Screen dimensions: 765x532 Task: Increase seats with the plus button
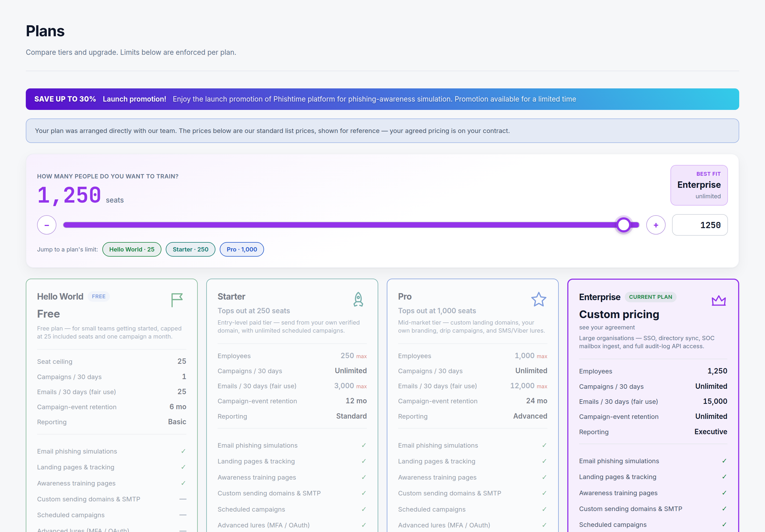[656, 225]
